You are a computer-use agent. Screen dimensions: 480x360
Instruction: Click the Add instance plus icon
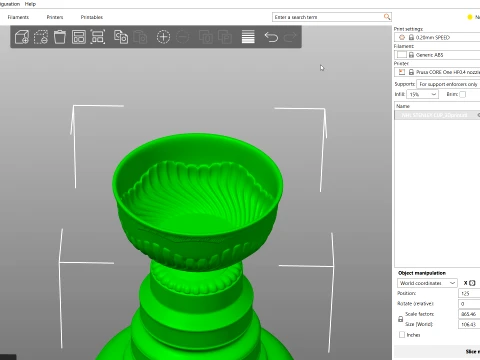pyautogui.click(x=163, y=37)
